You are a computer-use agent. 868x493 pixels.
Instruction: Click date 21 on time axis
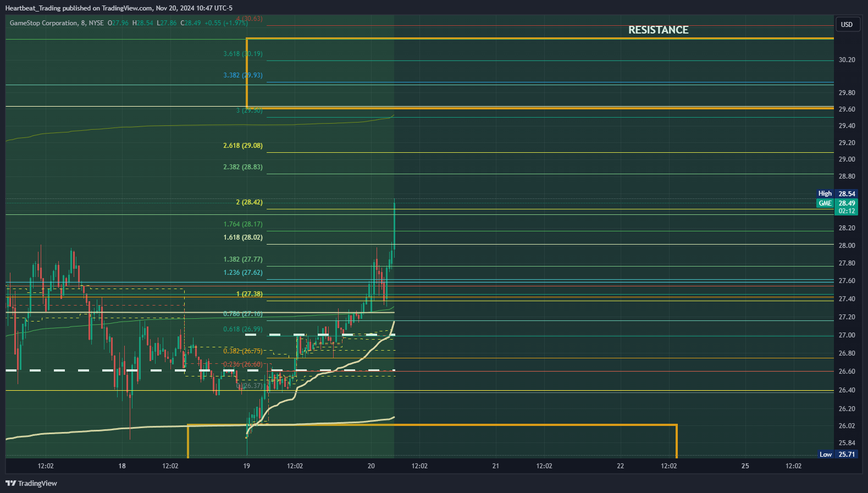tap(496, 466)
